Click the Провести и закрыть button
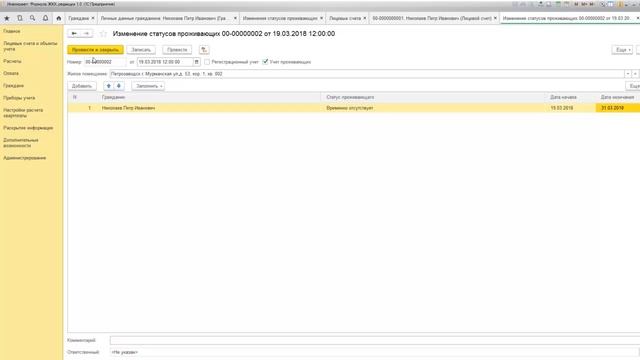Screen dimensions: 640x360 (96, 50)
